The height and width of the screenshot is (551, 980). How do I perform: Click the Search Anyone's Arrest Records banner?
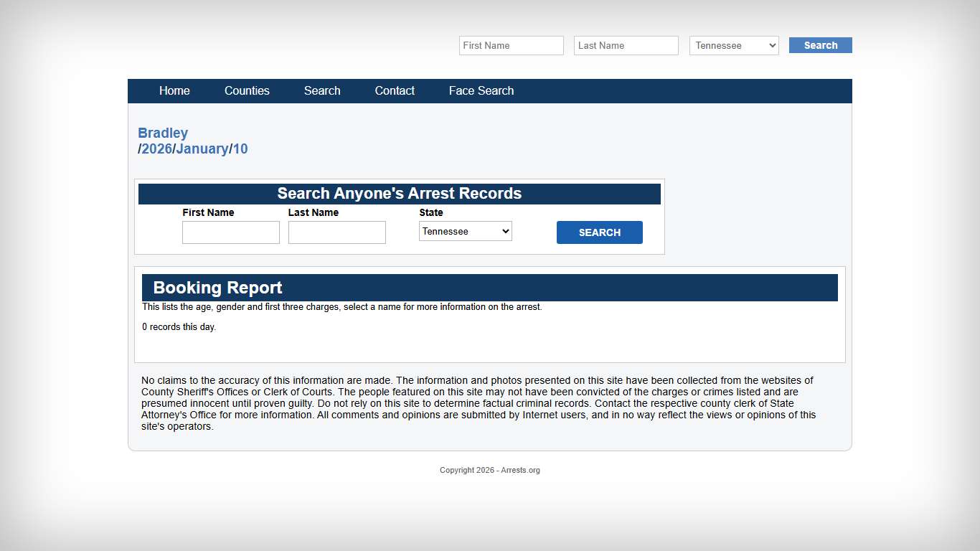400,193
